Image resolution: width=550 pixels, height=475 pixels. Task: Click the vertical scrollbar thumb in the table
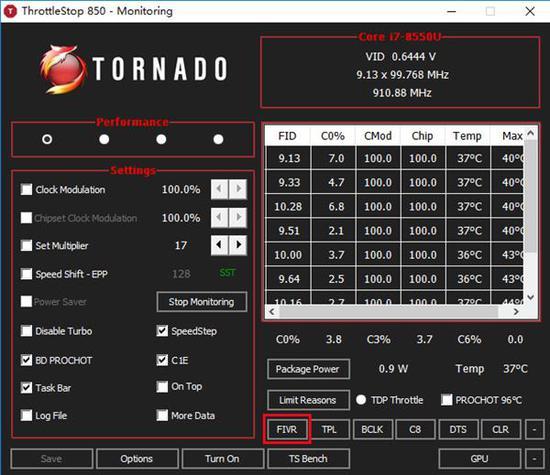pyautogui.click(x=531, y=195)
